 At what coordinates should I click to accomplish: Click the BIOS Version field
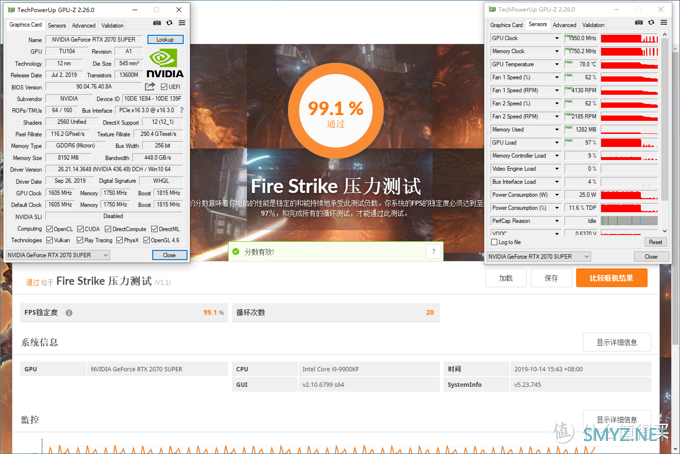(94, 87)
